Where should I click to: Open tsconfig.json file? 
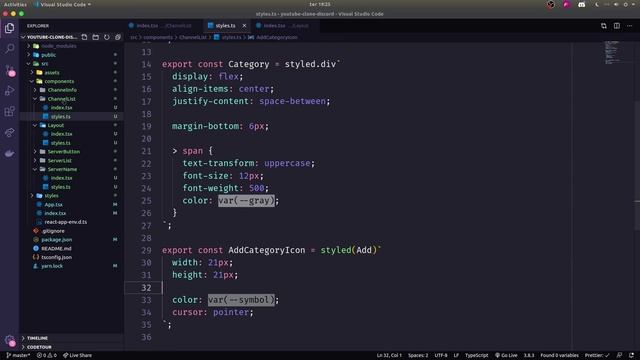tap(71, 257)
